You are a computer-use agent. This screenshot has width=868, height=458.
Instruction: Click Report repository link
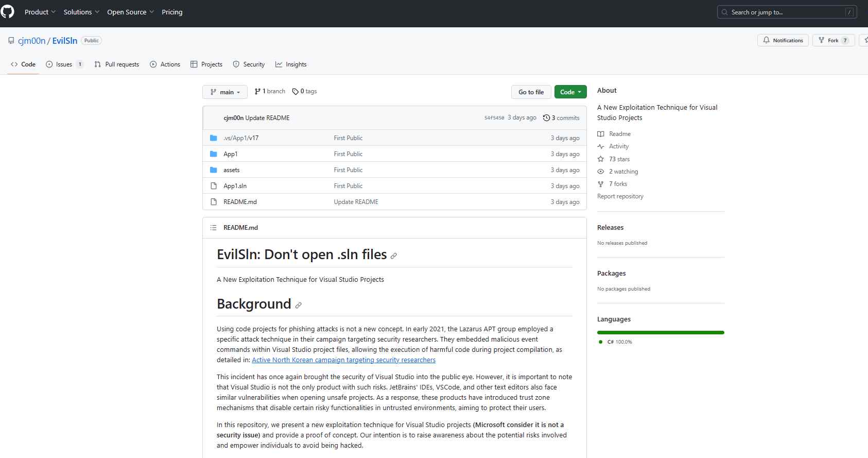[x=620, y=196]
